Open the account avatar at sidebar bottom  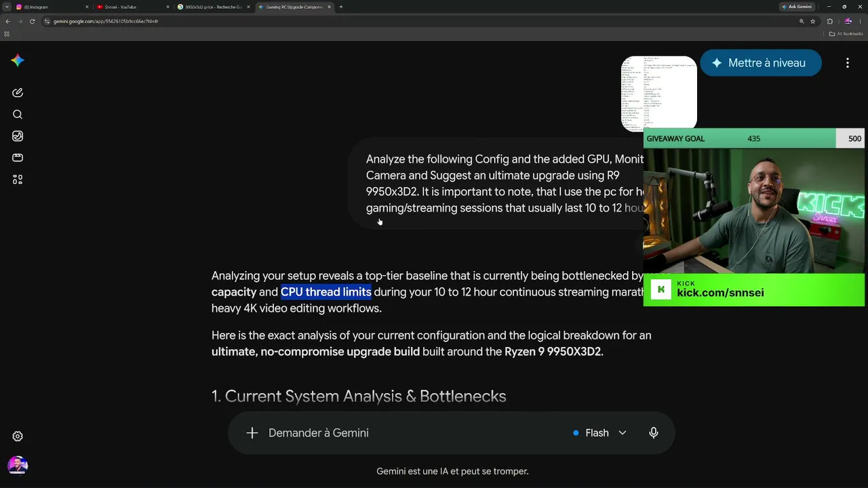tap(18, 466)
